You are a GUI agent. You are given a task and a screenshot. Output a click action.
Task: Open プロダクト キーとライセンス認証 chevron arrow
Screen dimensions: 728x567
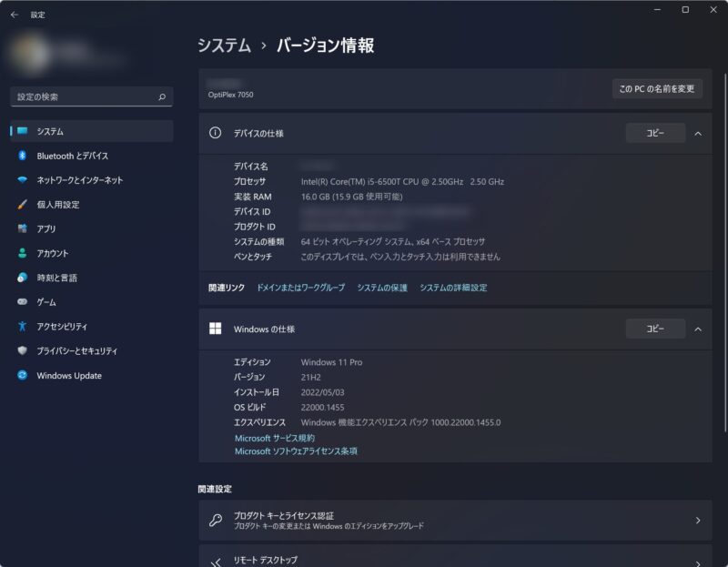click(x=698, y=521)
